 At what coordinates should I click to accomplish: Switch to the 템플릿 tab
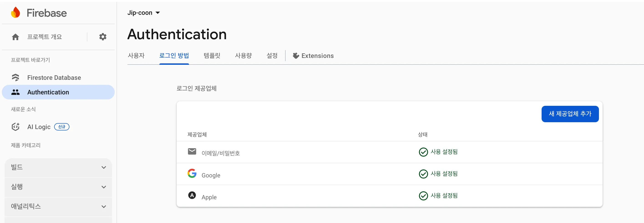click(x=212, y=56)
